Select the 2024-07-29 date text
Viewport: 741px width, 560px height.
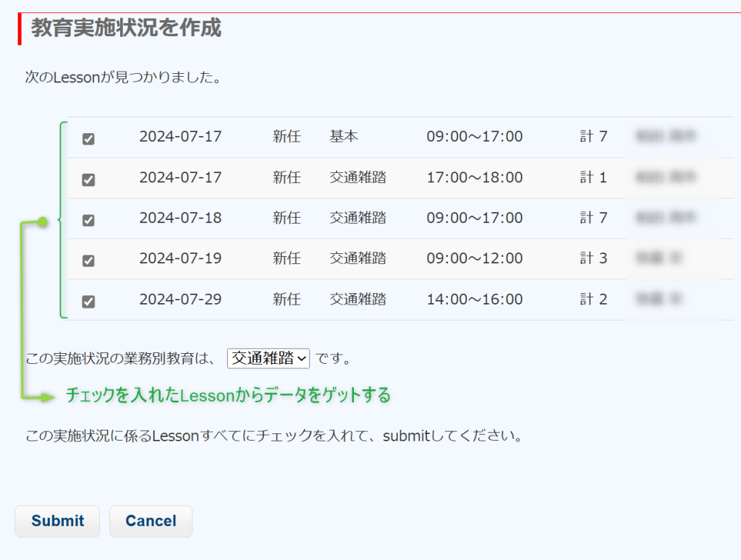[x=180, y=299]
